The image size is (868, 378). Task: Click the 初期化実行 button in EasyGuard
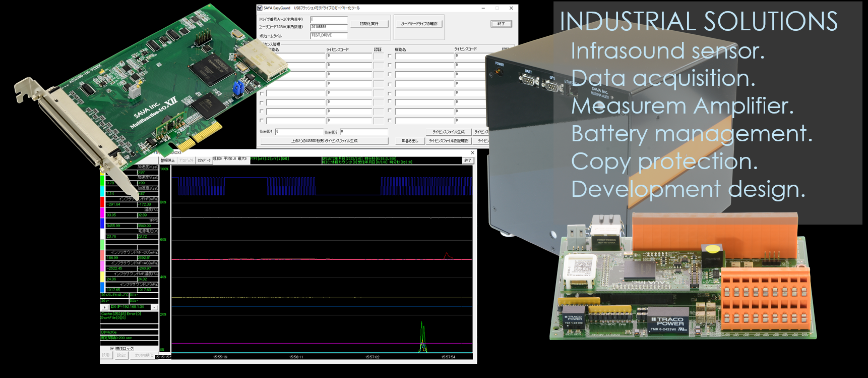pos(369,24)
